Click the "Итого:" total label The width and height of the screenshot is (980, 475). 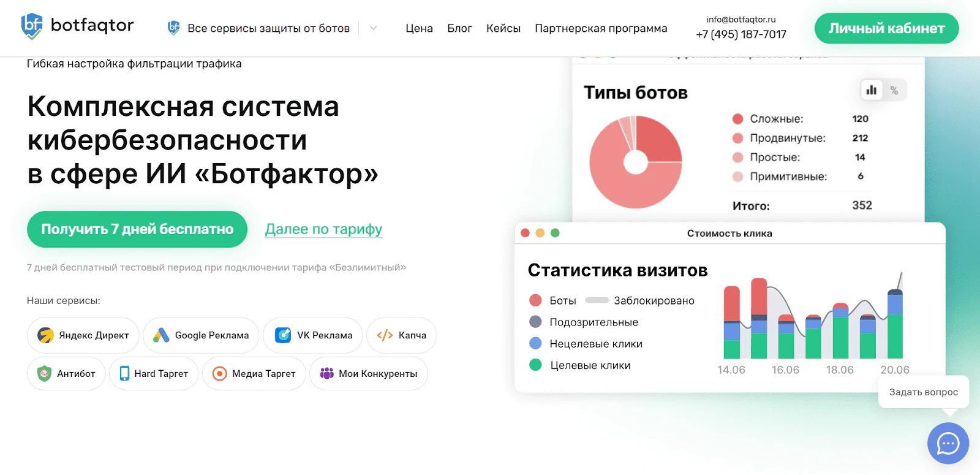(x=751, y=206)
